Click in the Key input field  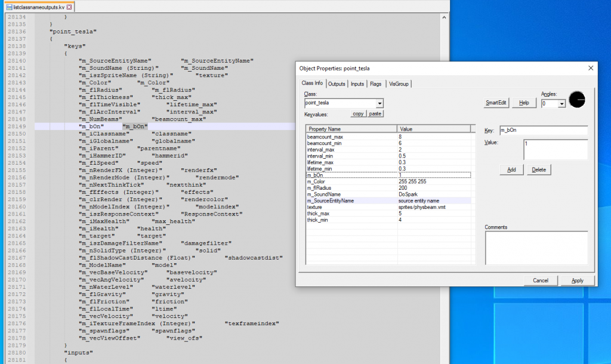(x=542, y=130)
